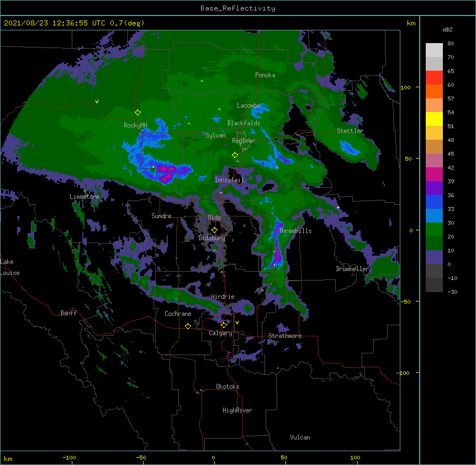This screenshot has height=465, width=476.
Task: Pick the slate purple 10-0 dBZ legend swatch
Action: pyautogui.click(x=434, y=257)
